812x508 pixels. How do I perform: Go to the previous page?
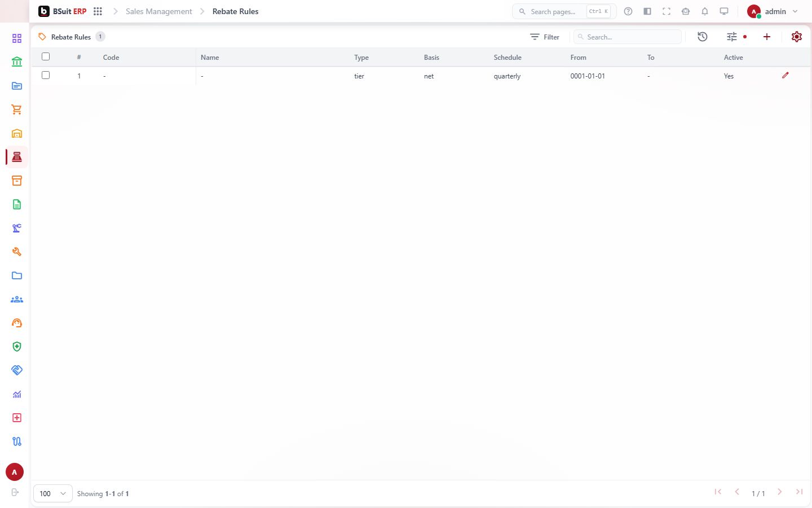tap(737, 492)
